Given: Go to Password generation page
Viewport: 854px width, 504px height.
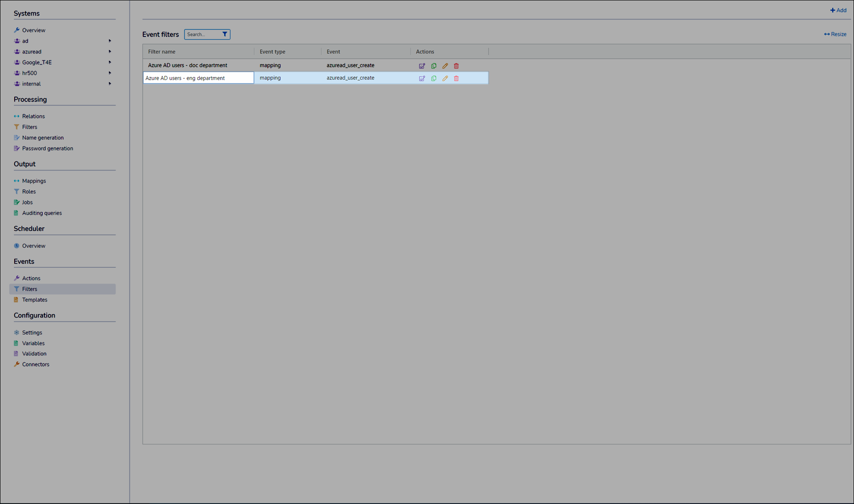Looking at the screenshot, I should click(48, 149).
